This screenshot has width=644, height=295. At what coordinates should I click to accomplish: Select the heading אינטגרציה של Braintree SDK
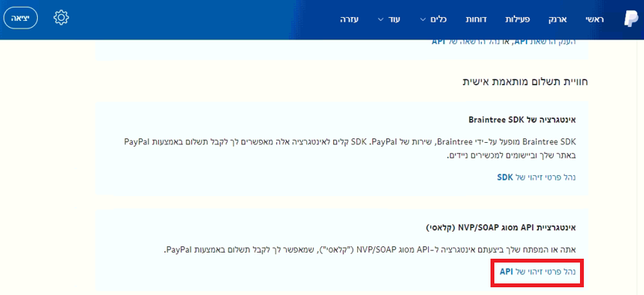(522, 120)
